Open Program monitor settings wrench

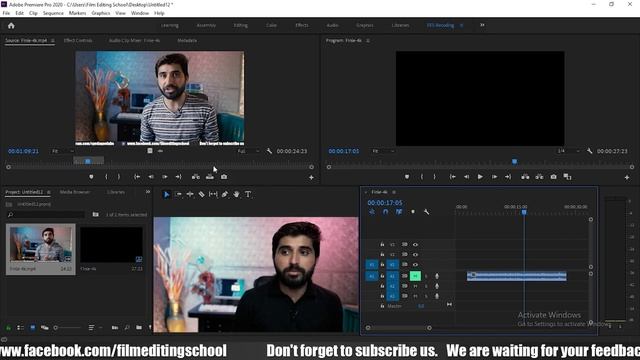[x=589, y=151]
